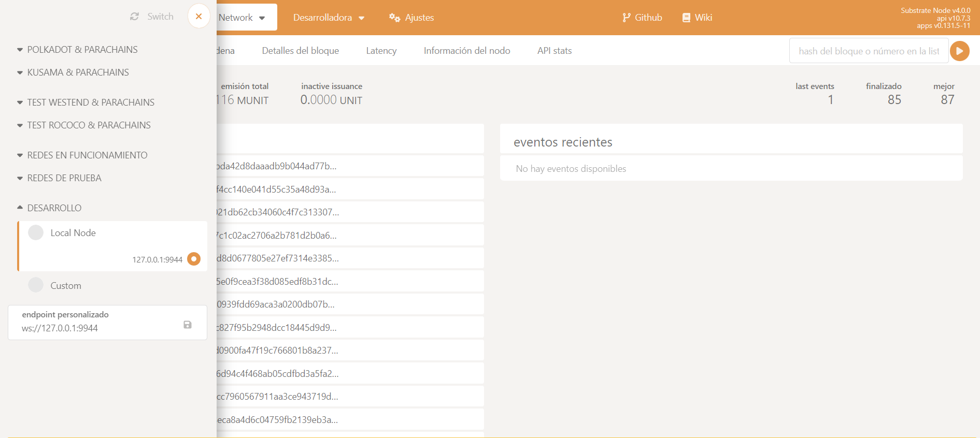
Task: Click the last events value 1
Action: 831,100
